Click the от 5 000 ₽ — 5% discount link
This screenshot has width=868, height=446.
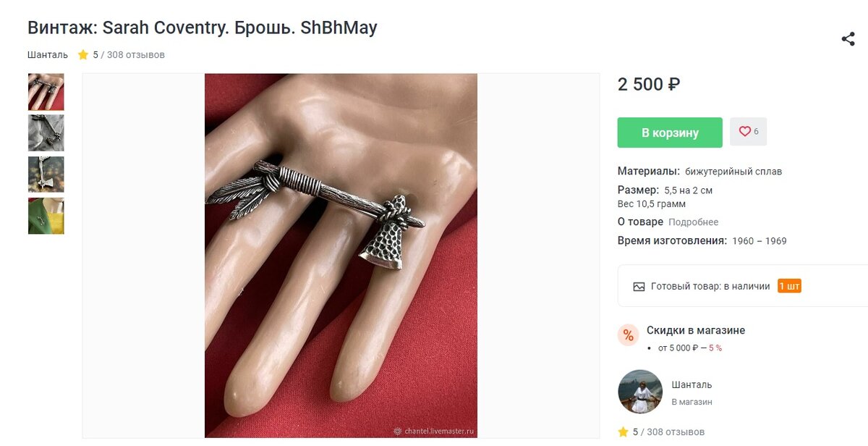pyautogui.click(x=692, y=348)
